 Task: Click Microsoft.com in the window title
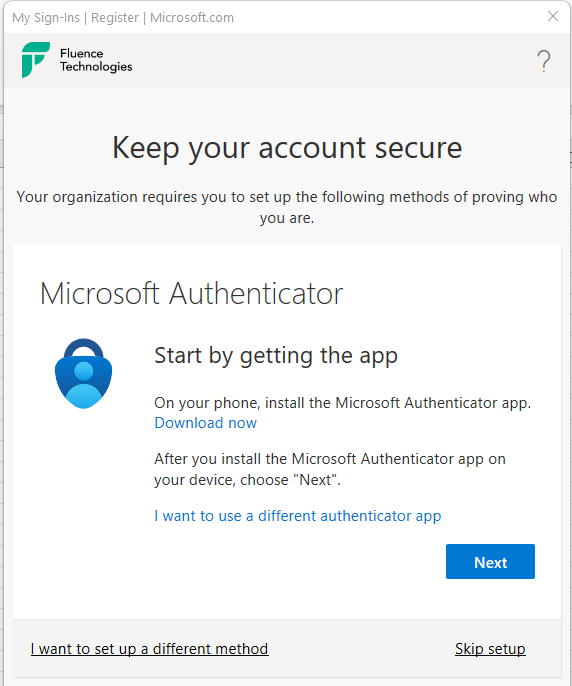coord(192,18)
